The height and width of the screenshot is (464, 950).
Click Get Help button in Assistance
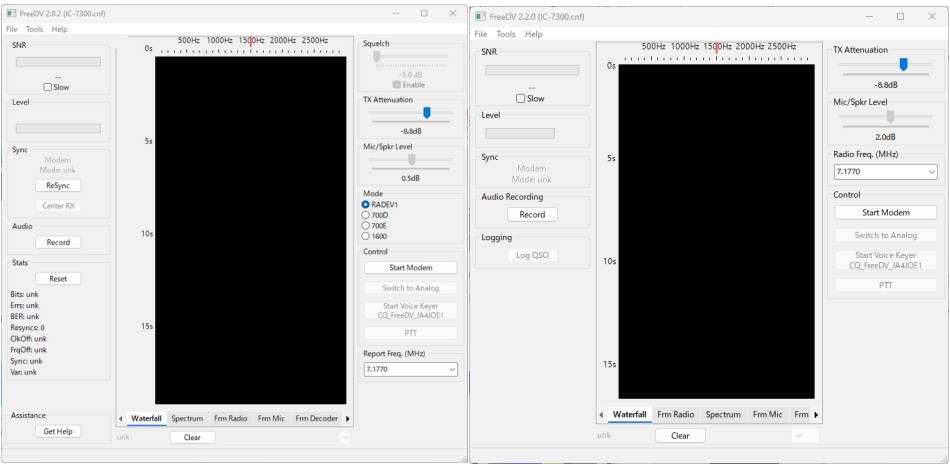tap(58, 431)
